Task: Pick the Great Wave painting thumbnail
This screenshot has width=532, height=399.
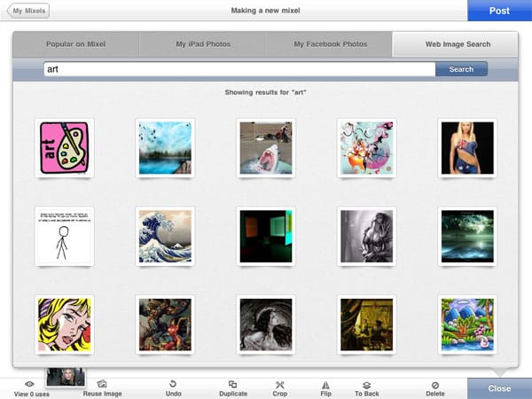Action: [x=165, y=236]
